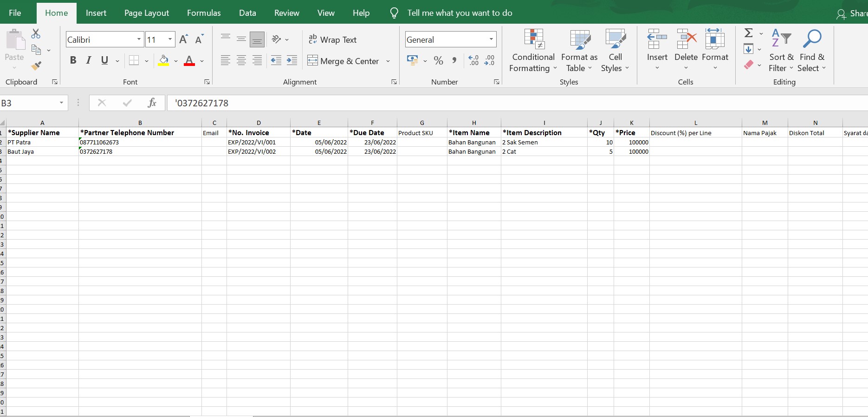This screenshot has width=868, height=417.
Task: Open Conditional Formatting menu
Action: pos(533,51)
